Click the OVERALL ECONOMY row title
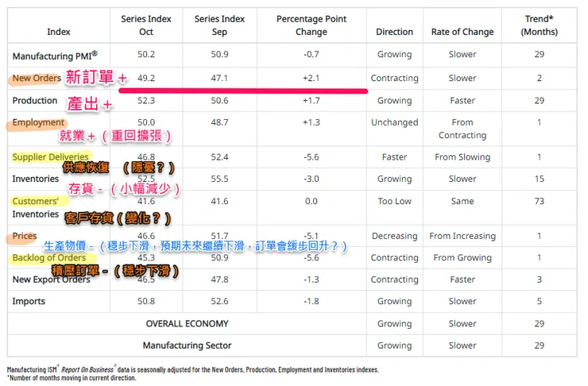This screenshot has width=588, height=386. click(x=187, y=324)
